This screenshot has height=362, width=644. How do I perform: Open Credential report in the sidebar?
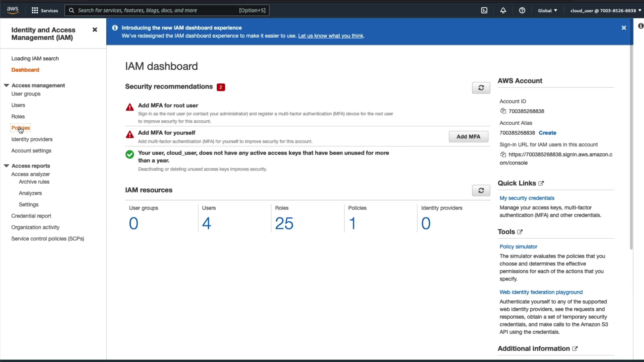click(31, 216)
